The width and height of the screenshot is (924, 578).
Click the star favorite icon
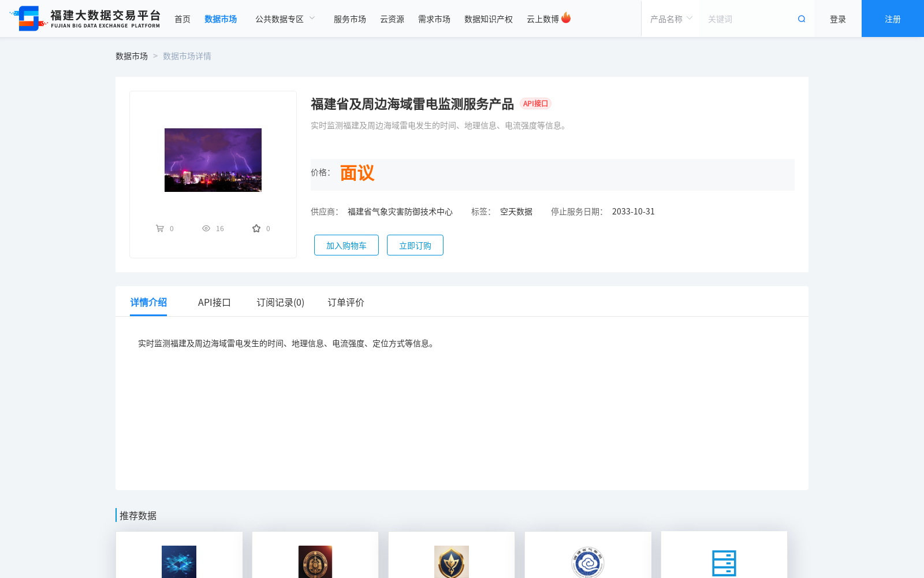(x=256, y=228)
